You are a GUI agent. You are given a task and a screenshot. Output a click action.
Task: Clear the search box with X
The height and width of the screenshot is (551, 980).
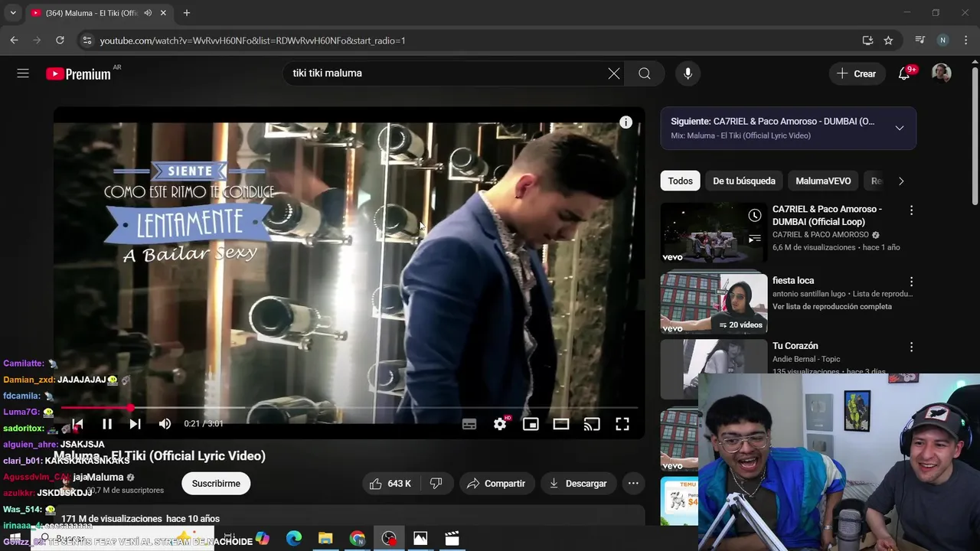[x=614, y=73]
